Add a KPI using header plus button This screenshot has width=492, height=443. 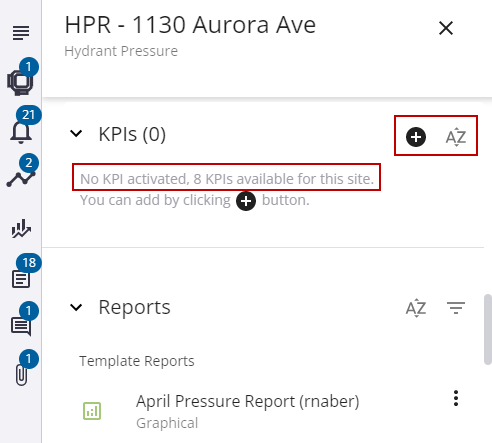point(416,137)
